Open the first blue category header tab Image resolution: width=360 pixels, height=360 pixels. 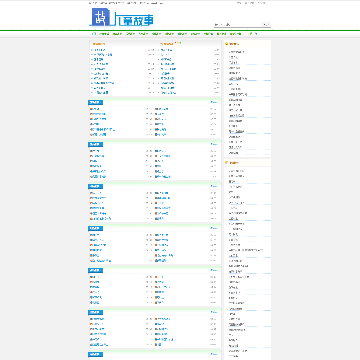pyautogui.click(x=96, y=102)
